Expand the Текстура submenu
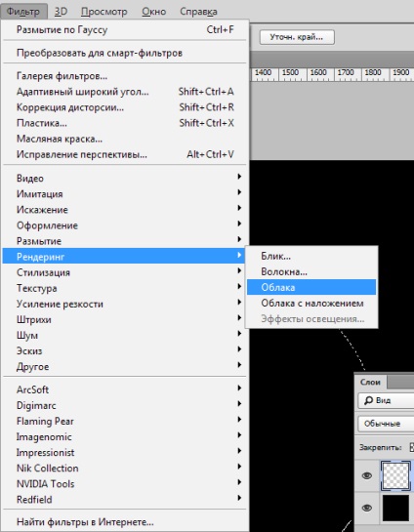414x532 pixels. point(125,288)
